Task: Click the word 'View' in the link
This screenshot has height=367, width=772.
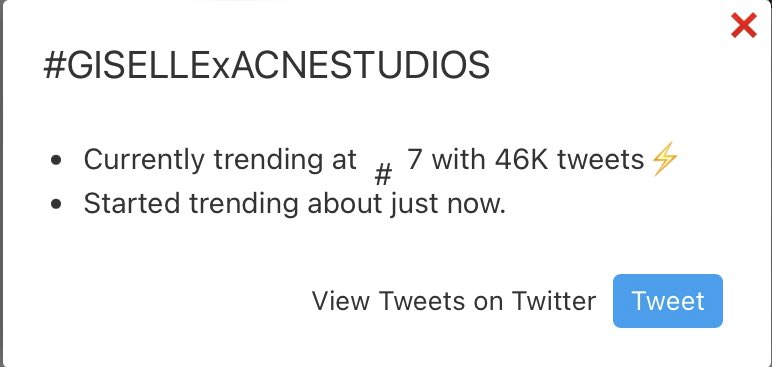Action: [x=341, y=301]
